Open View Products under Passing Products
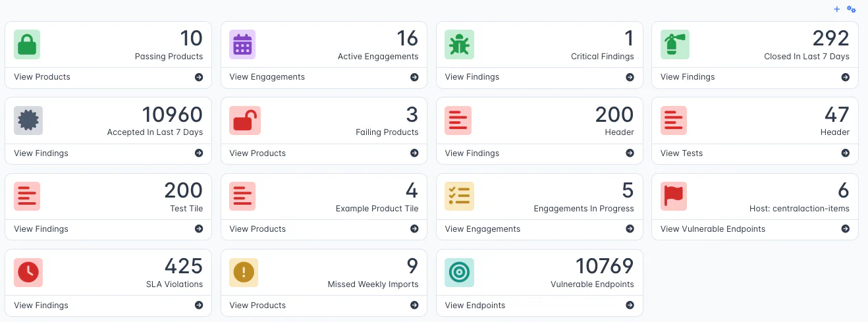The width and height of the screenshot is (868, 322). [42, 77]
